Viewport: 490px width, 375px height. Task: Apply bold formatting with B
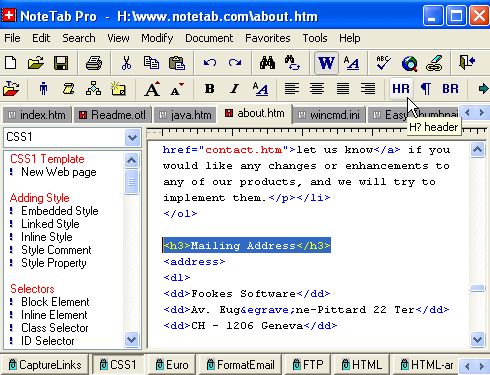pyautogui.click(x=210, y=89)
